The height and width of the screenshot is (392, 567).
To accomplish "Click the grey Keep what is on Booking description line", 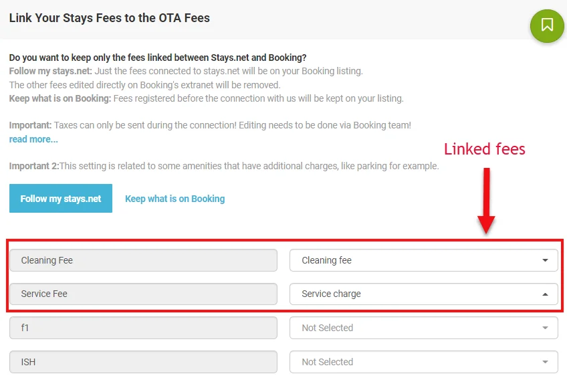I will click(x=206, y=98).
